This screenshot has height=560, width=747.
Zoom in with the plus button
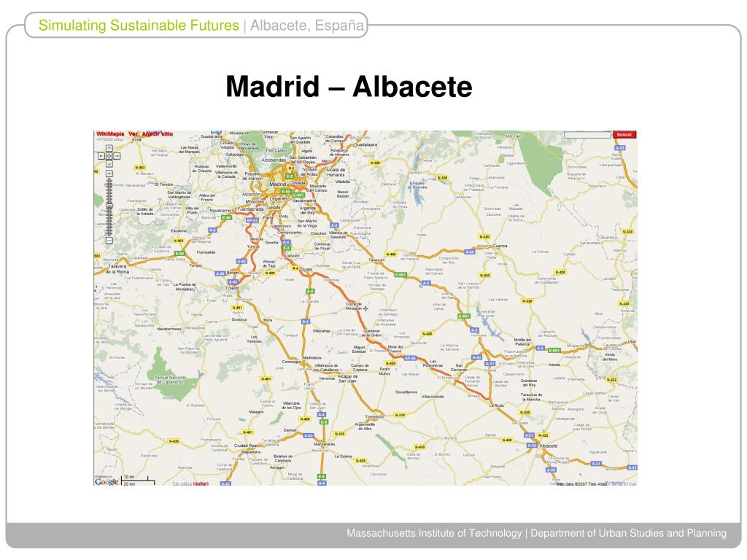[x=109, y=174]
